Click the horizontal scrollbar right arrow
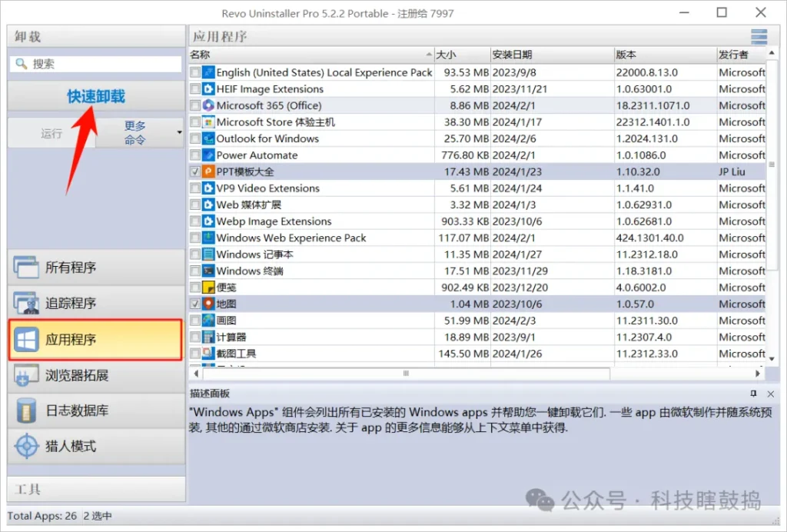787x532 pixels. [757, 374]
